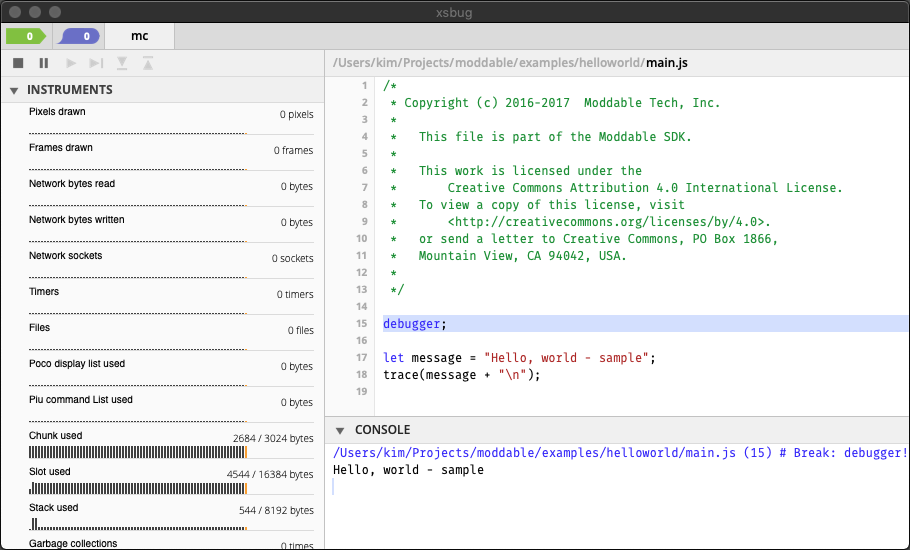Click line number 1 in the gutter
The height and width of the screenshot is (550, 910).
click(x=364, y=86)
